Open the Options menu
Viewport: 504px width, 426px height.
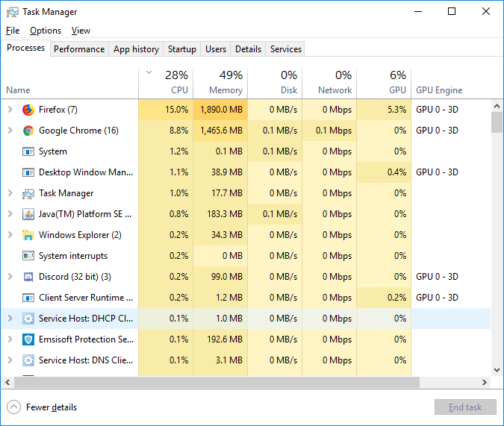coord(46,31)
